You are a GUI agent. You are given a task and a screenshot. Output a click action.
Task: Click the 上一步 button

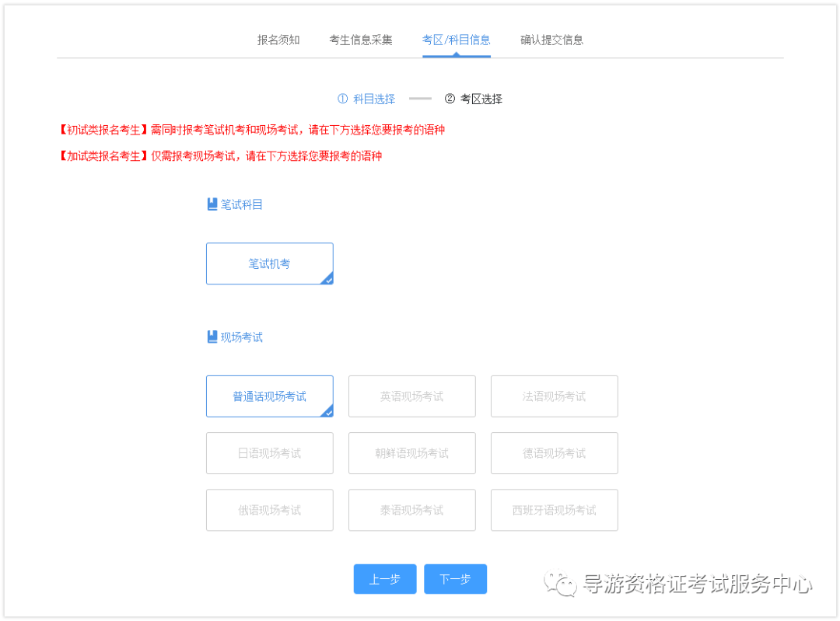coord(385,579)
